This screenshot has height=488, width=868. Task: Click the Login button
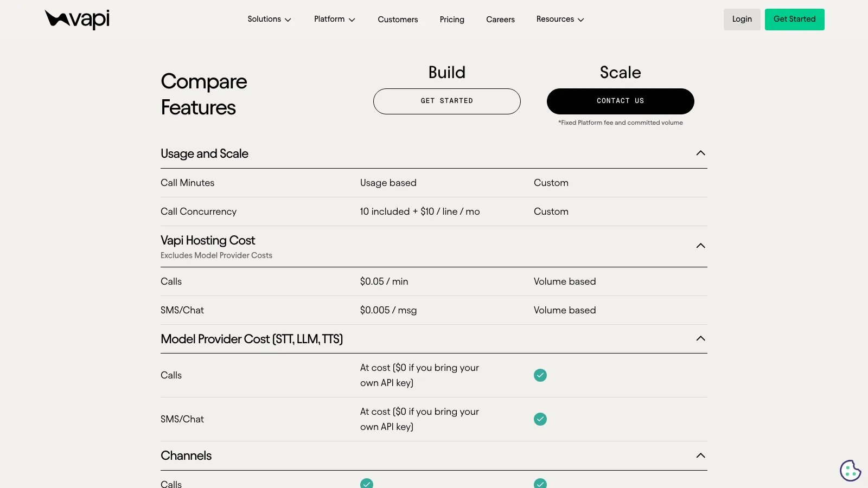742,20
